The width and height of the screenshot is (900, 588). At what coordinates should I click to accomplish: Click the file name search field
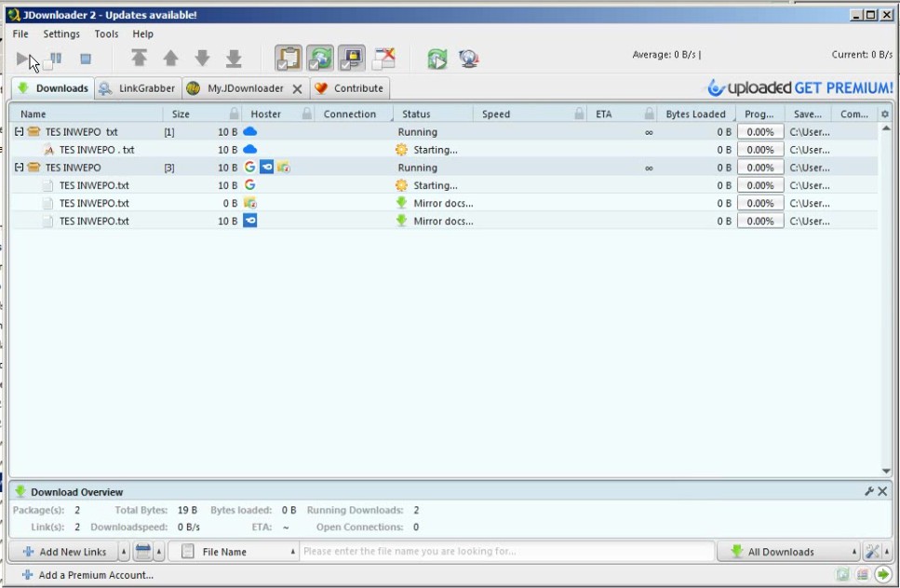(505, 552)
